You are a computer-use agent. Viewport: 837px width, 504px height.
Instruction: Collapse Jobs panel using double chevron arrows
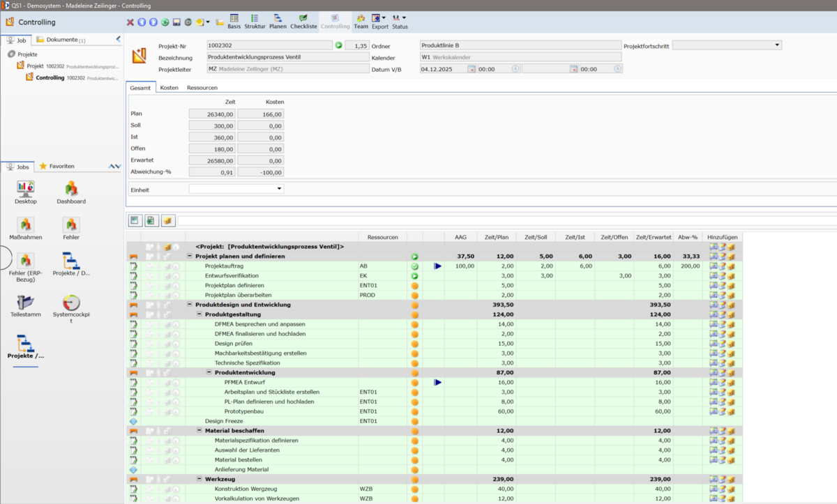[x=115, y=167]
